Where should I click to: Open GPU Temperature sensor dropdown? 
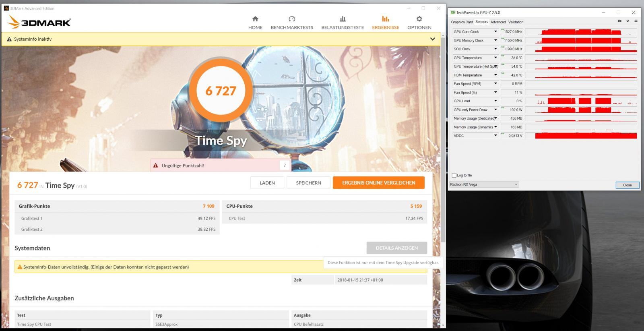495,58
